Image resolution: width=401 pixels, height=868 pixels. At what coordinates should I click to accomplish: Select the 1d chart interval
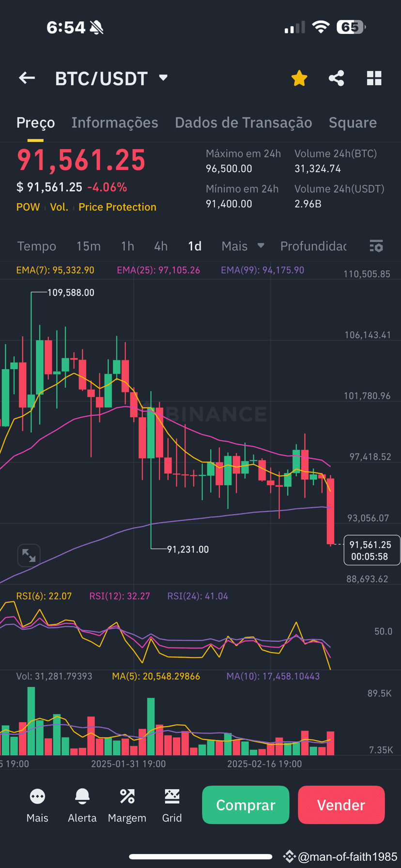tap(195, 246)
